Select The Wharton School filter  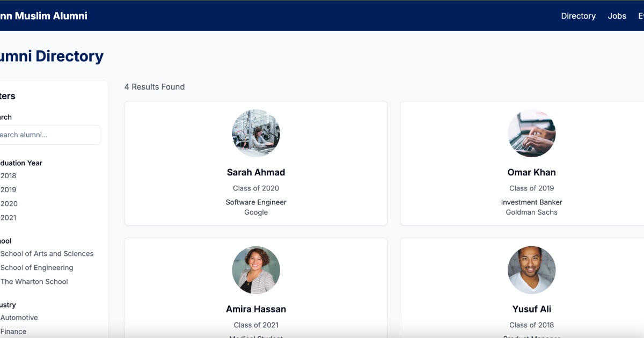pyautogui.click(x=34, y=281)
